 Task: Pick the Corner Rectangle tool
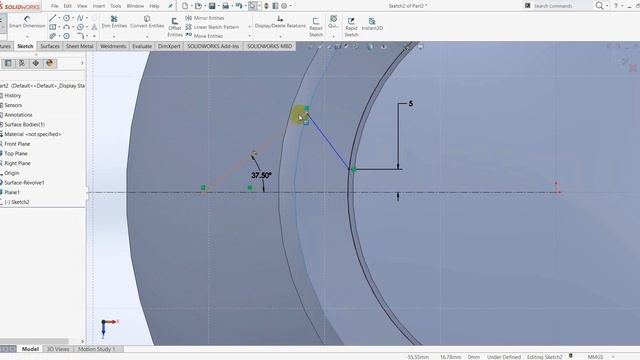coord(53,27)
